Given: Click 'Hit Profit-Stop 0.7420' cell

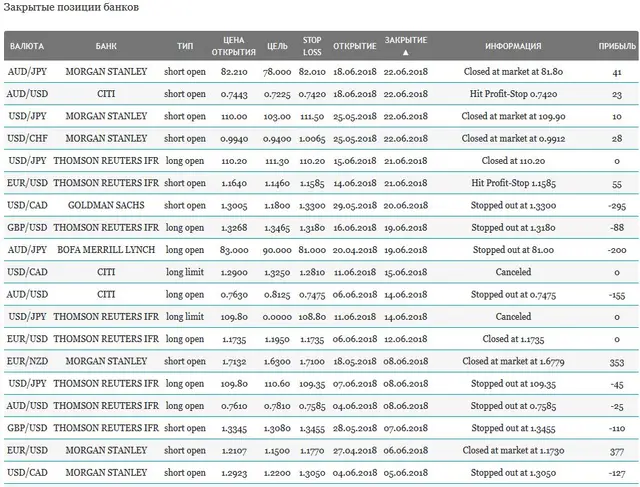Looking at the screenshot, I should [513, 94].
